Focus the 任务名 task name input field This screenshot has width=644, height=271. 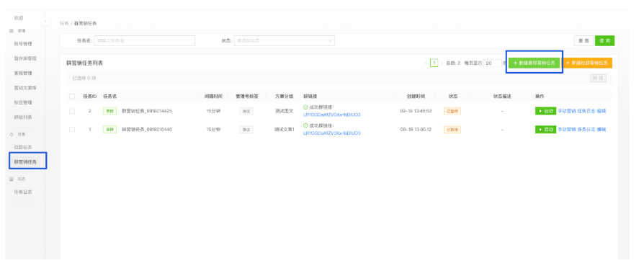(x=145, y=40)
